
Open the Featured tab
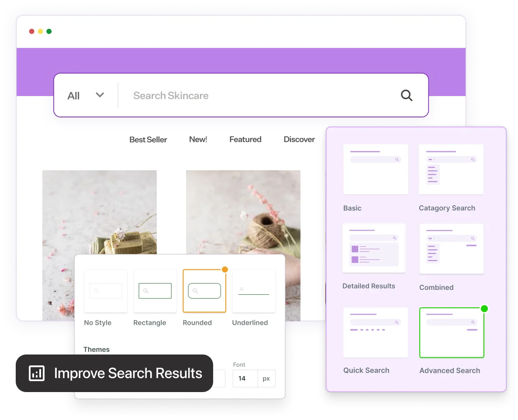245,139
